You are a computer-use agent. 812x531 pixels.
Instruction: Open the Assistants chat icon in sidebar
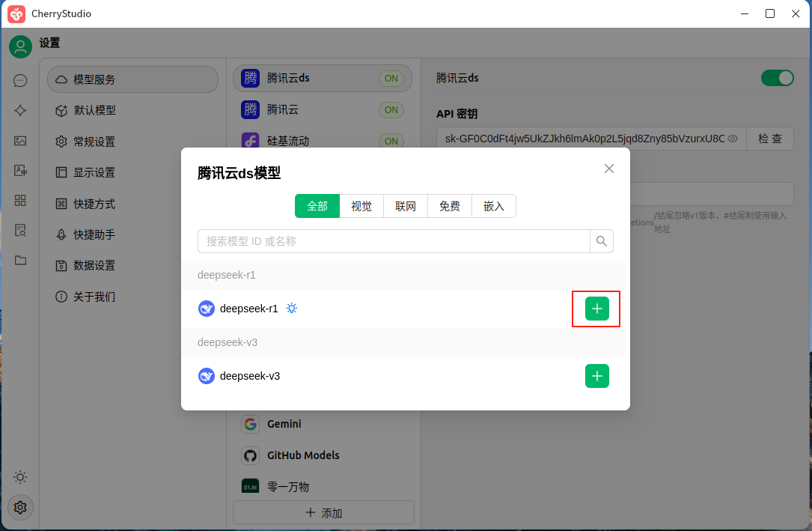click(20, 79)
